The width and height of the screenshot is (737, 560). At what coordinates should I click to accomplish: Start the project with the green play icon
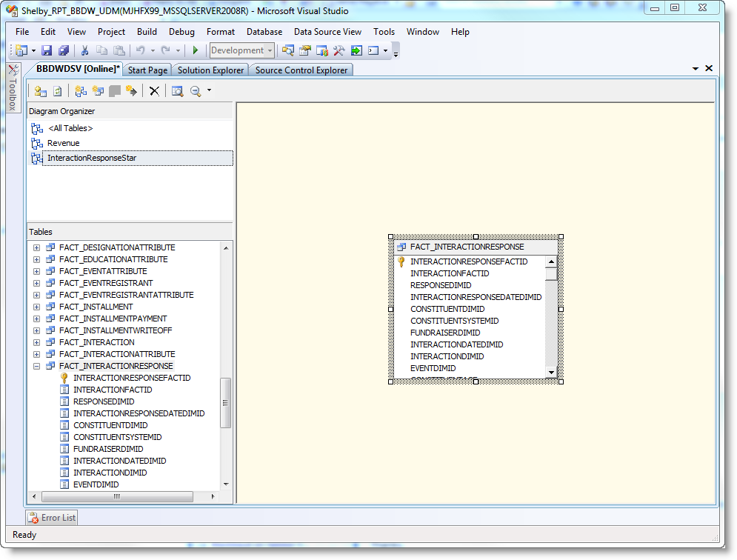[x=196, y=50]
